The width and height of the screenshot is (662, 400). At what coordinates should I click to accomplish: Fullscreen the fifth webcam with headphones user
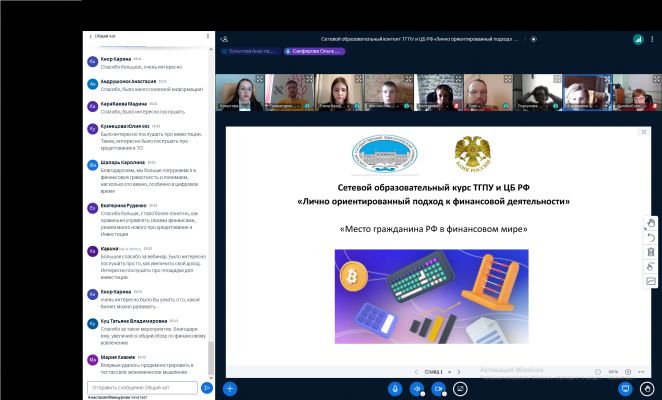[458, 79]
